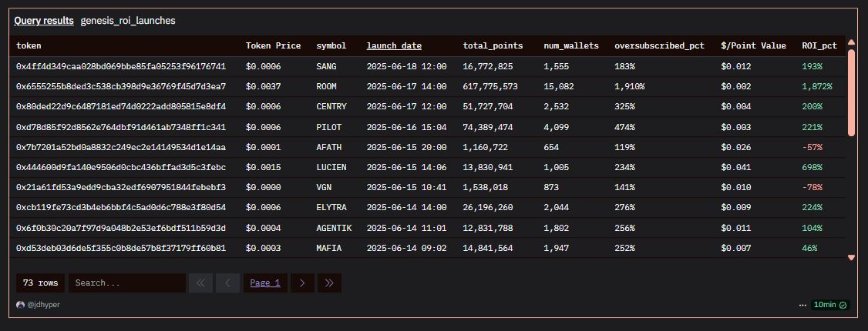Click the vertical scrollbar thumb
The width and height of the screenshot is (868, 331).
tap(851, 92)
